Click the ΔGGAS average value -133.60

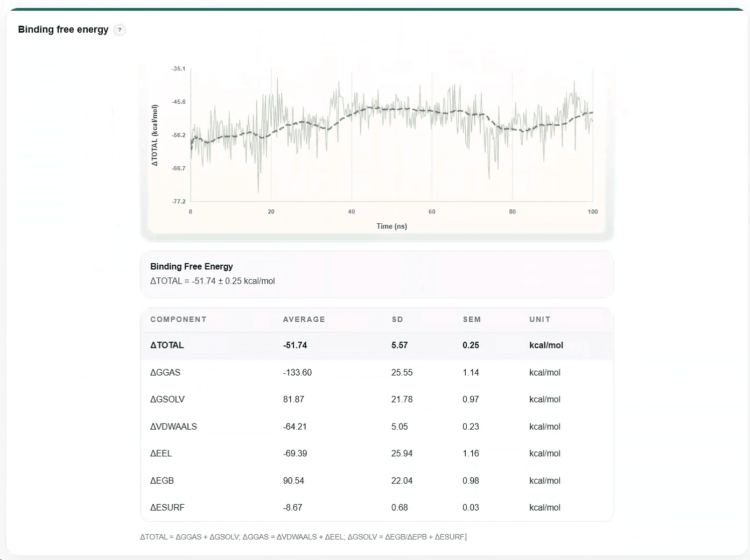pyautogui.click(x=297, y=372)
